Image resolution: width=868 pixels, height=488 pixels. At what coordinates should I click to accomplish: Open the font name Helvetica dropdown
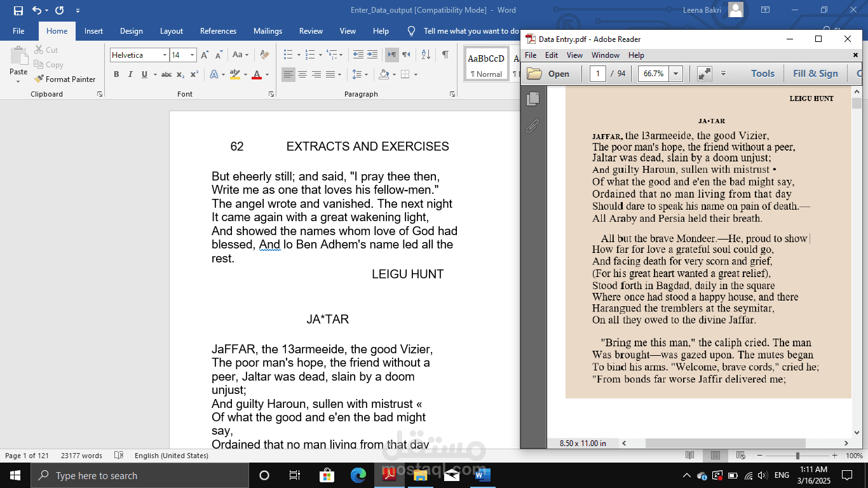pyautogui.click(x=165, y=55)
